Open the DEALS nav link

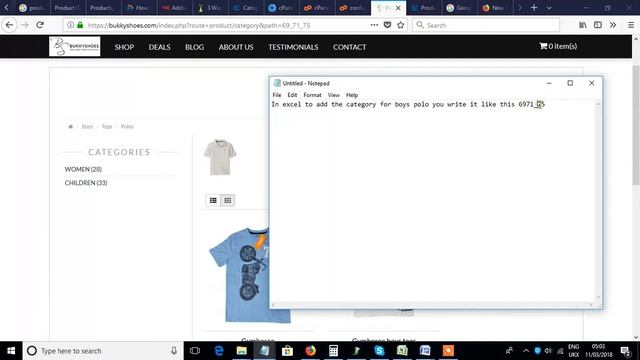[159, 47]
